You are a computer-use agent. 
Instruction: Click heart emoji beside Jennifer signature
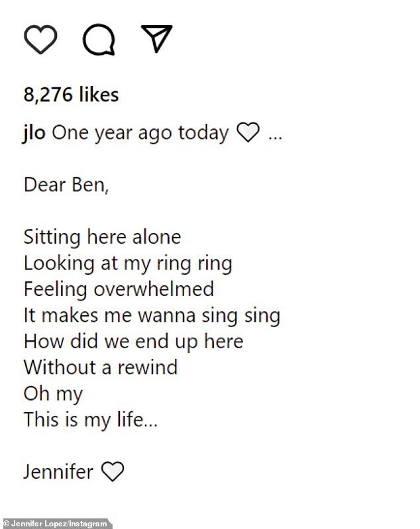pos(113,471)
